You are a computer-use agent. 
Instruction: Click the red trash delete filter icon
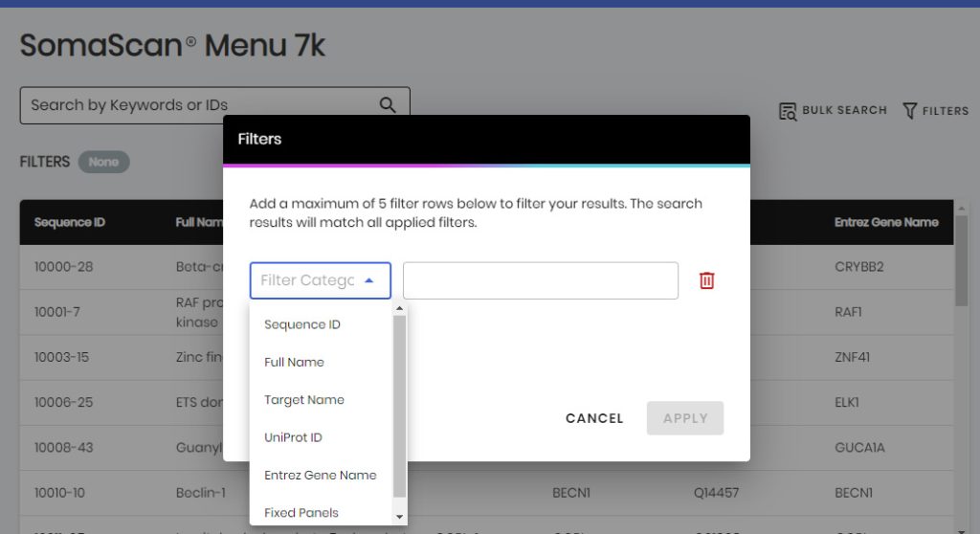tap(707, 280)
